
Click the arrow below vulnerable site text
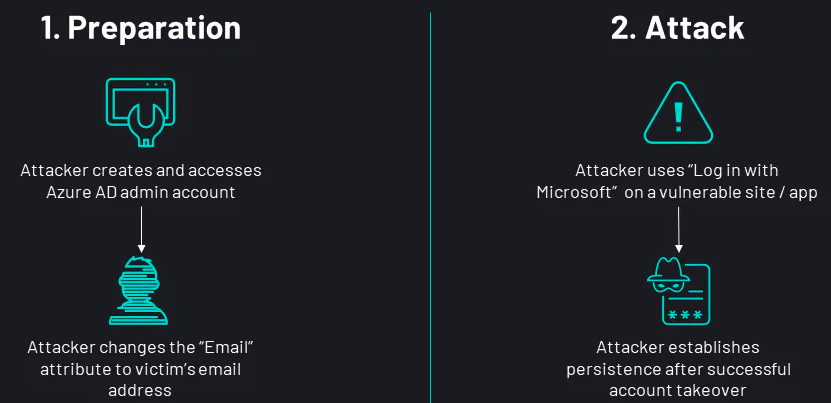tap(678, 230)
